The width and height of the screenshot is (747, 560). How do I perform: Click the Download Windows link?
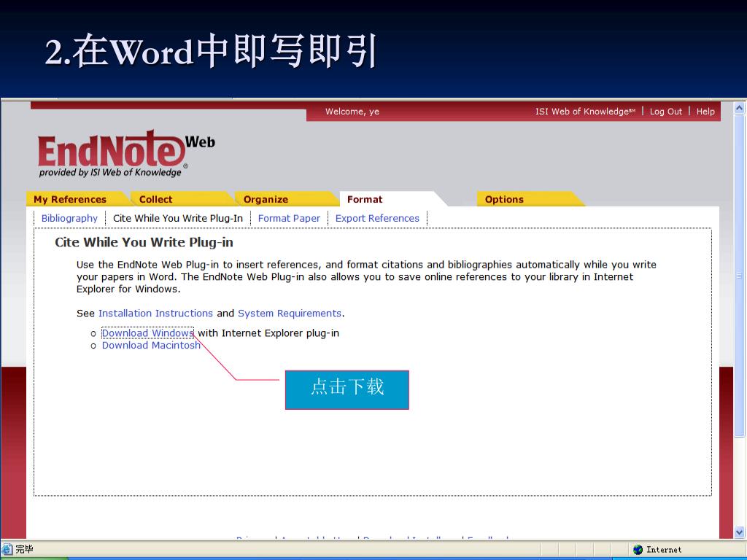coord(147,332)
